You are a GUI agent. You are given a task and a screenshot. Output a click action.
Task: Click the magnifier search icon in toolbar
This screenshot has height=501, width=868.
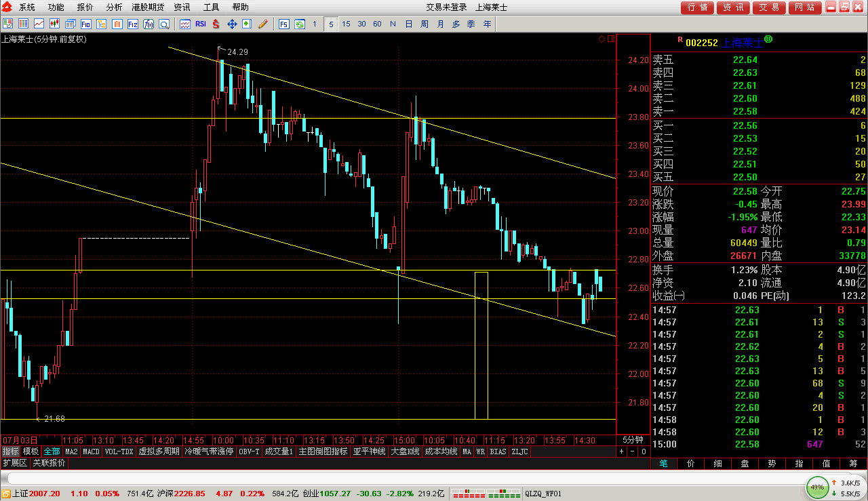[x=164, y=24]
